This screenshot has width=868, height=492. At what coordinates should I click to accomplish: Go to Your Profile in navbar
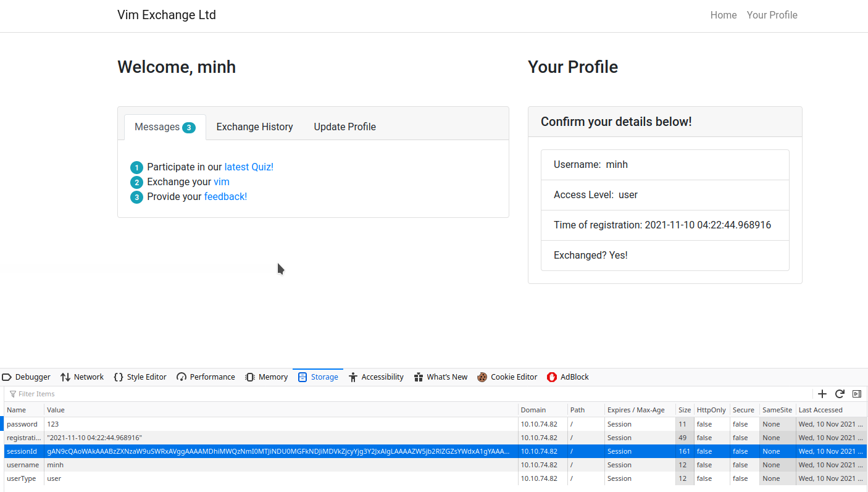pyautogui.click(x=772, y=15)
